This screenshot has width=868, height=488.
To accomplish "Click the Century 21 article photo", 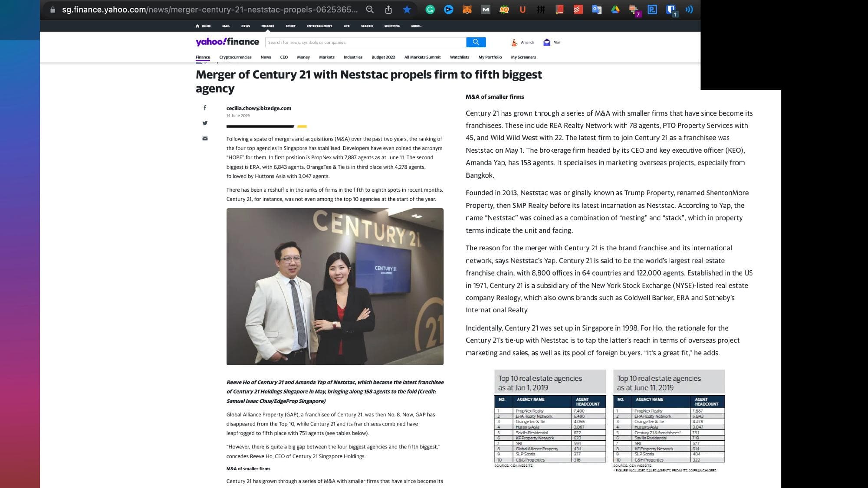I will point(335,286).
